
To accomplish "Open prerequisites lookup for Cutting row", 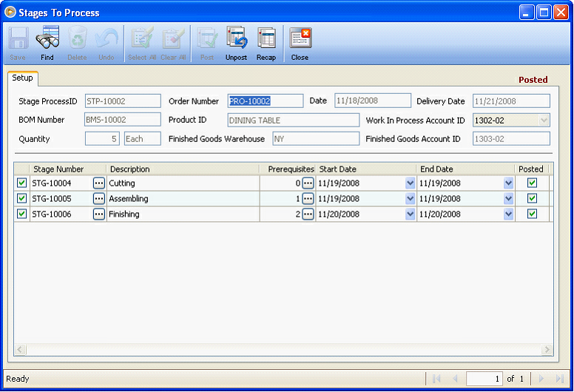I will pos(308,183).
